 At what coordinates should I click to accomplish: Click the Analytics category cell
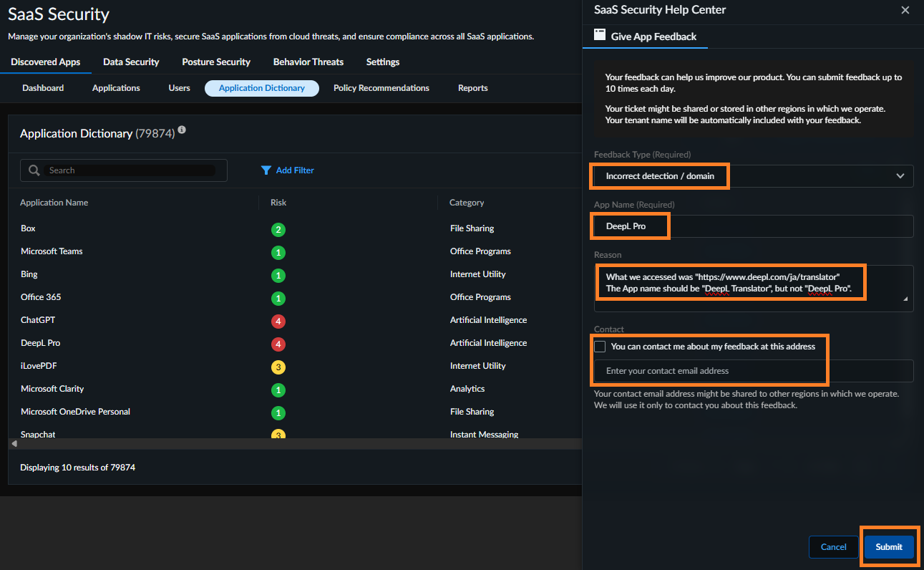pos(467,389)
